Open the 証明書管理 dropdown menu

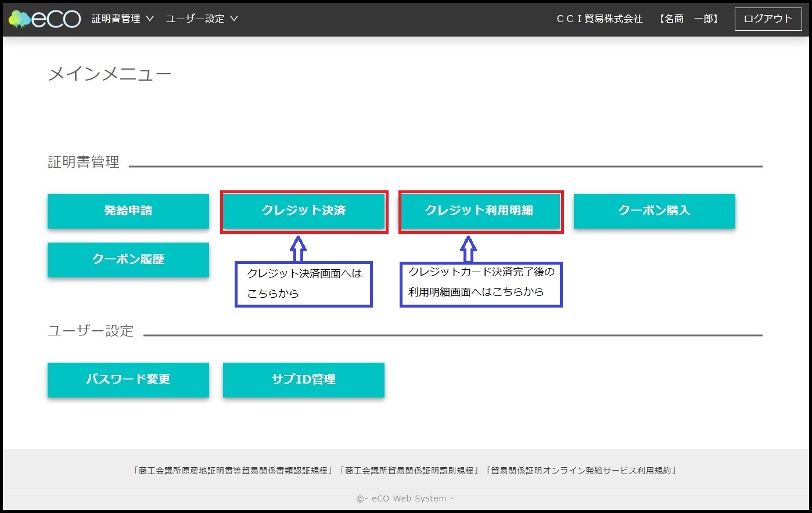123,19
